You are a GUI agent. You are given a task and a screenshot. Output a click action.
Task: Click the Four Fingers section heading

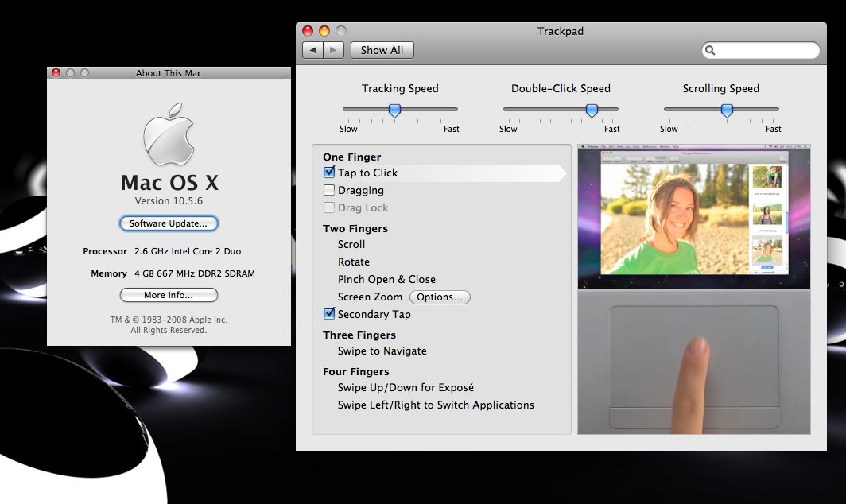[x=356, y=372]
